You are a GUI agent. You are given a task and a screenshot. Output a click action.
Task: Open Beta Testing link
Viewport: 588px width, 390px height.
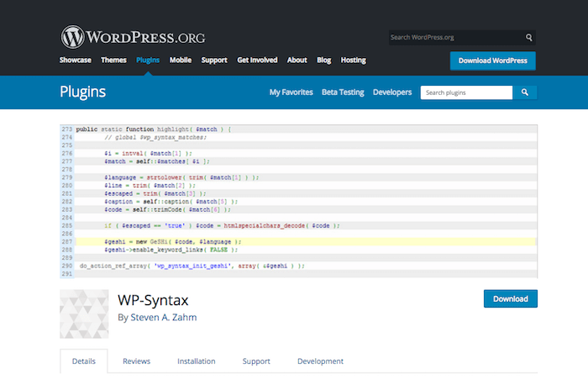click(343, 92)
